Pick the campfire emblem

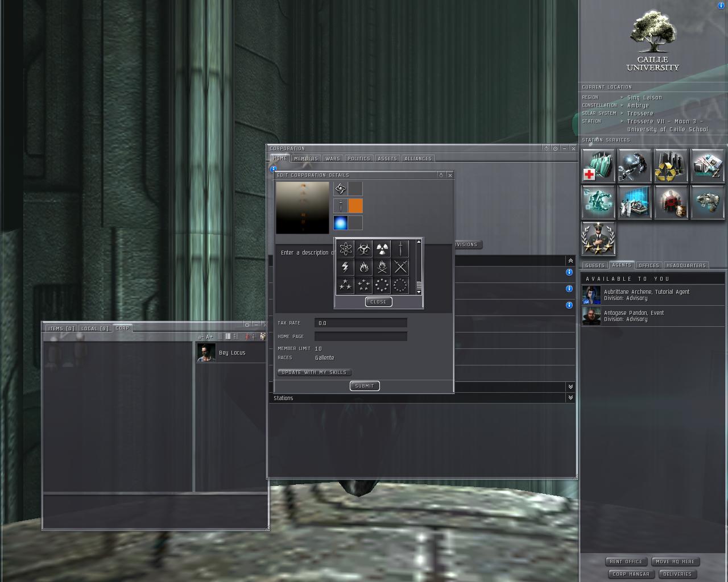(382, 267)
